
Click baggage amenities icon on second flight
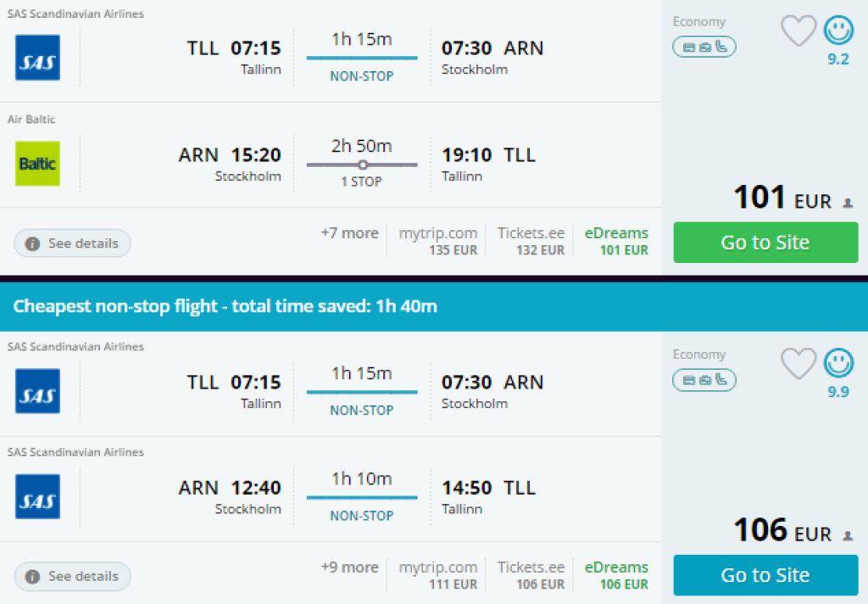click(704, 380)
